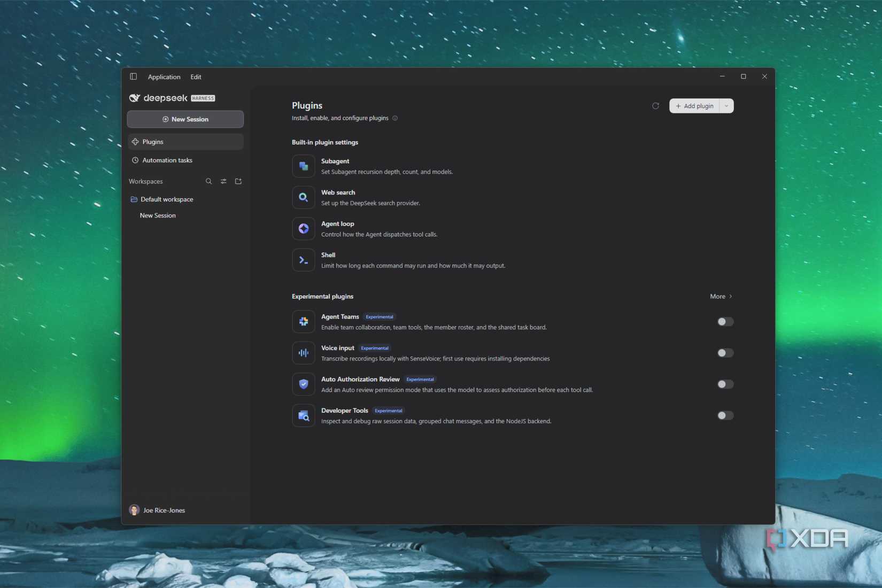The width and height of the screenshot is (882, 588).
Task: Click the 'Agent loop' plugin title
Action: pos(337,223)
